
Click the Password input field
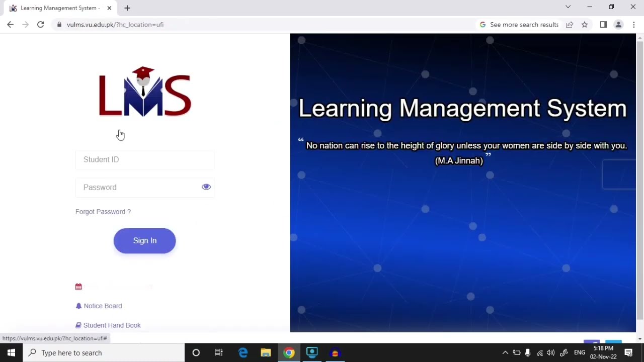pos(145,187)
